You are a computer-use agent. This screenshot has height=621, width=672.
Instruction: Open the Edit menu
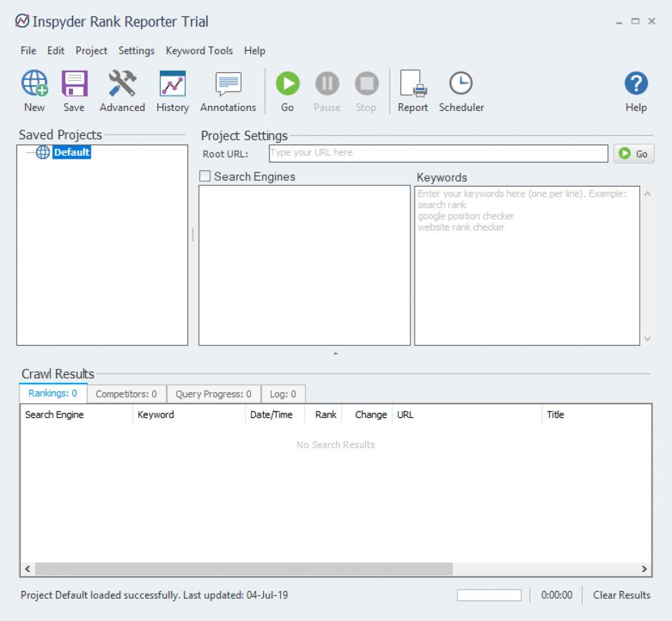56,51
